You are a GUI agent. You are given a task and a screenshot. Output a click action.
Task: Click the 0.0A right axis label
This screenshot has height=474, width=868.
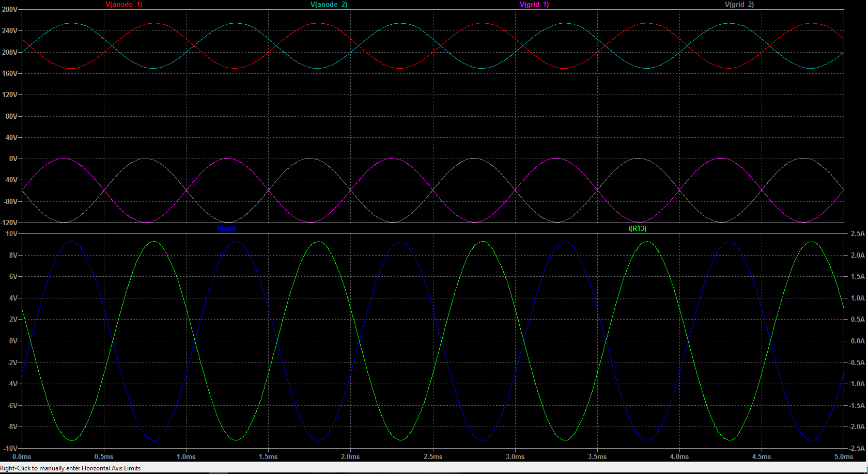click(x=858, y=341)
